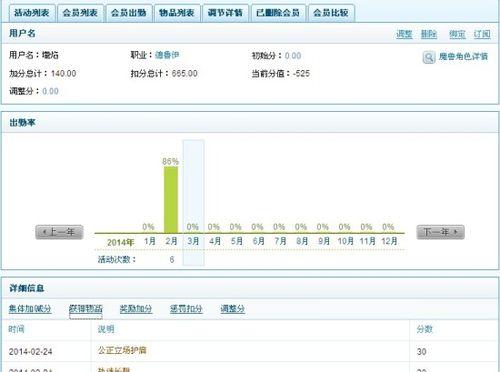The width and height of the screenshot is (500, 372).
Task: Show the 调整分 details
Action: click(x=233, y=309)
